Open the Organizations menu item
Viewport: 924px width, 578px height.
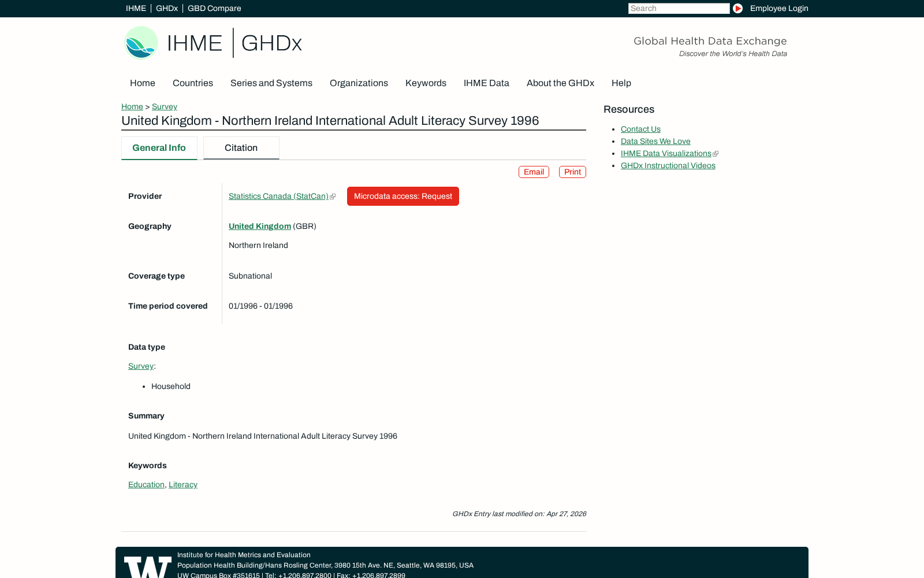(359, 83)
